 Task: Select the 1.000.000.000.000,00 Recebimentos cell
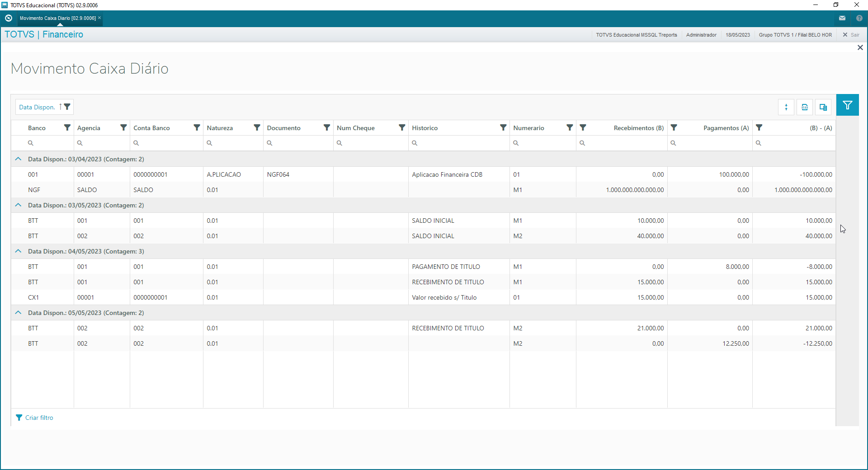[x=622, y=190]
